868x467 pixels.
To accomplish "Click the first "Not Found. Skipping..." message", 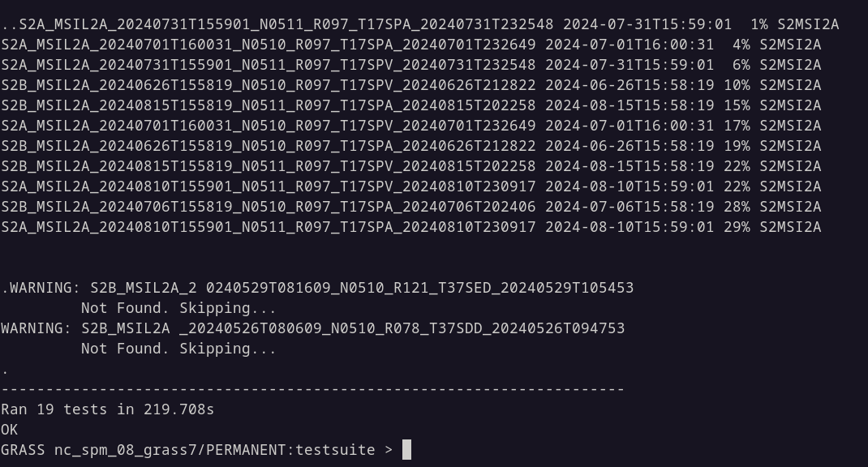I will [178, 308].
